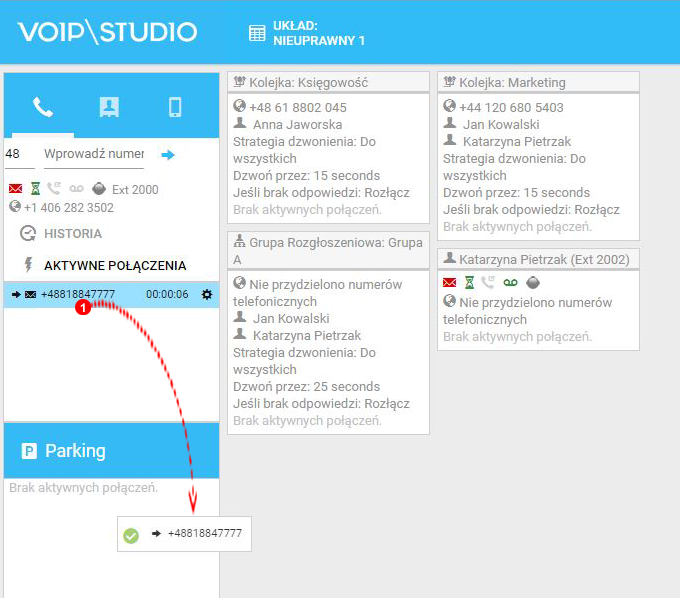Screen dimensions: 680x598
Task: Click globe icon in Grupa A panel
Action: (239, 283)
